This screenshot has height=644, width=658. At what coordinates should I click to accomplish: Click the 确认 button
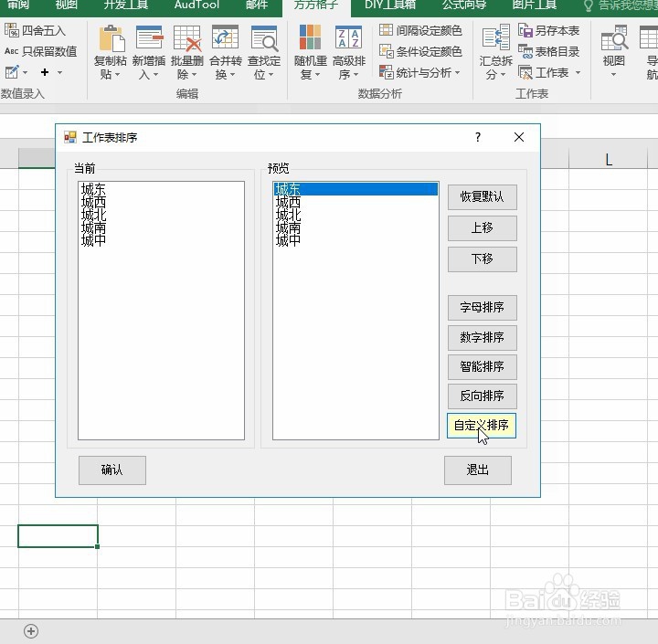pos(112,470)
